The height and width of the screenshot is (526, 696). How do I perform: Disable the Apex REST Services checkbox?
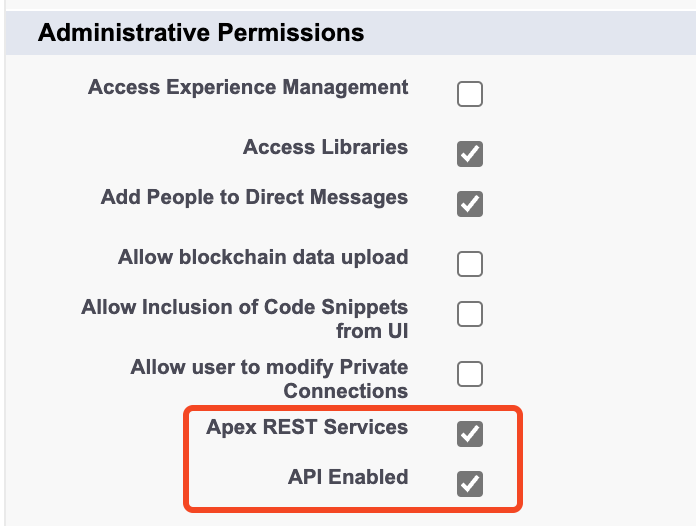tap(470, 433)
